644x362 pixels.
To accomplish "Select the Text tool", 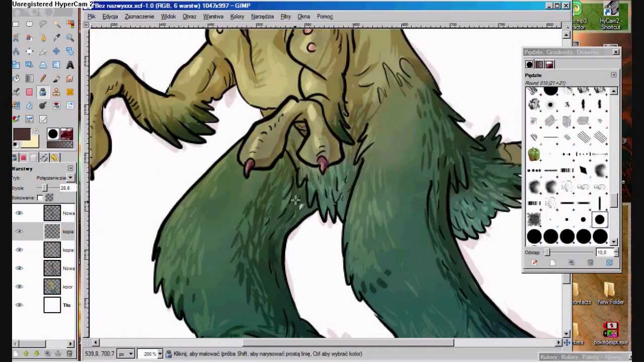I will [70, 65].
